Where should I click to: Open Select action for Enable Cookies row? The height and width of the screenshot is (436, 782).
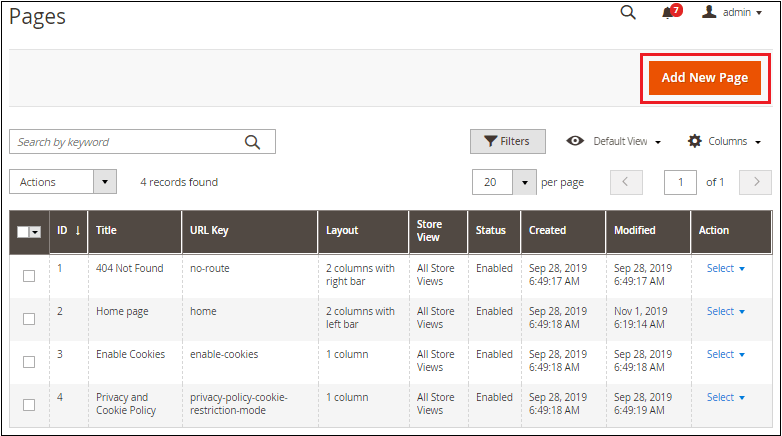[x=726, y=354]
